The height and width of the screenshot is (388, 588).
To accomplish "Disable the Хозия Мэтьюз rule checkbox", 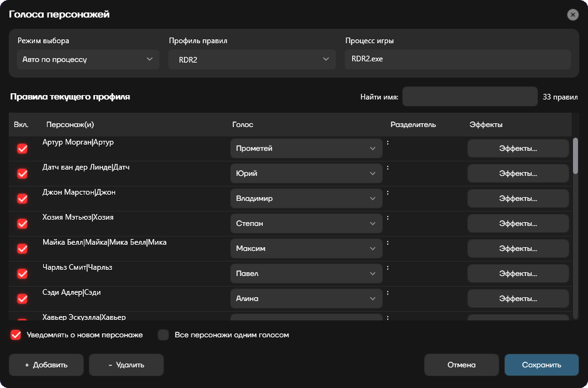I will (23, 223).
